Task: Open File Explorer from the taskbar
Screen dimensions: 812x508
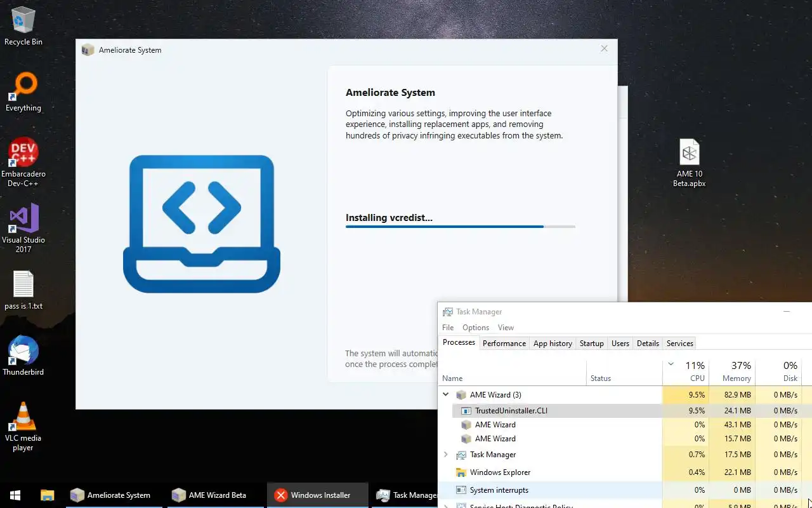Action: click(47, 495)
